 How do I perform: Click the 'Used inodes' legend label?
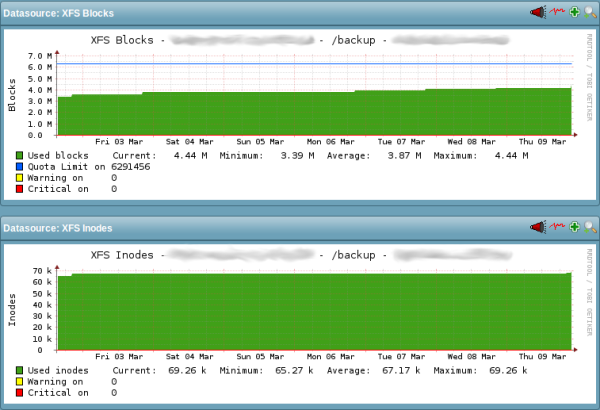(58, 371)
